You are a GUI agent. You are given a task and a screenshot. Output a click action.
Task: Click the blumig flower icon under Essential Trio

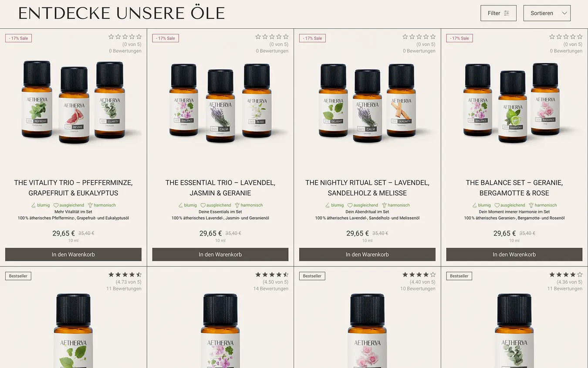[181, 205]
